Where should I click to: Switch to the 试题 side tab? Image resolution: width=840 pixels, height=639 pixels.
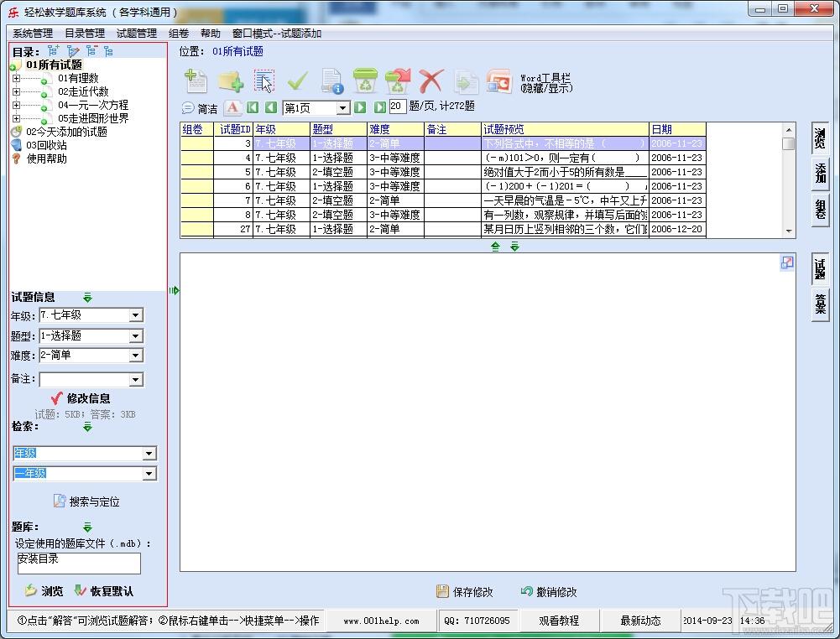(820, 269)
